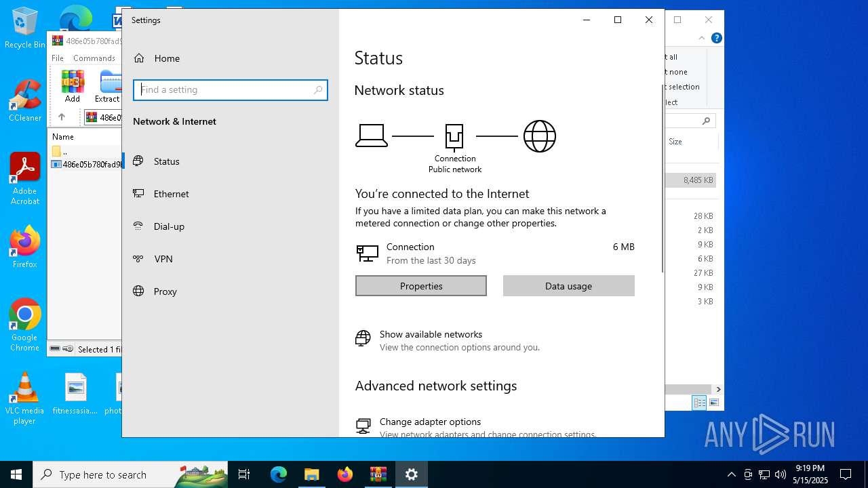Open VLC media player desktop shortcut
868x488 pixels.
pos(24,399)
